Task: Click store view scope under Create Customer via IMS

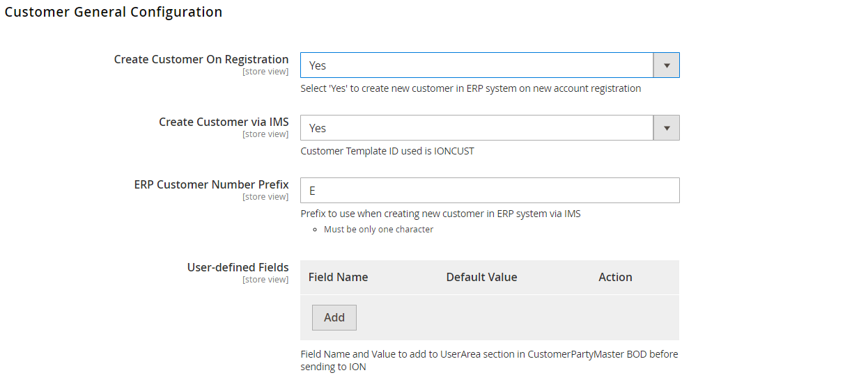Action: click(265, 134)
